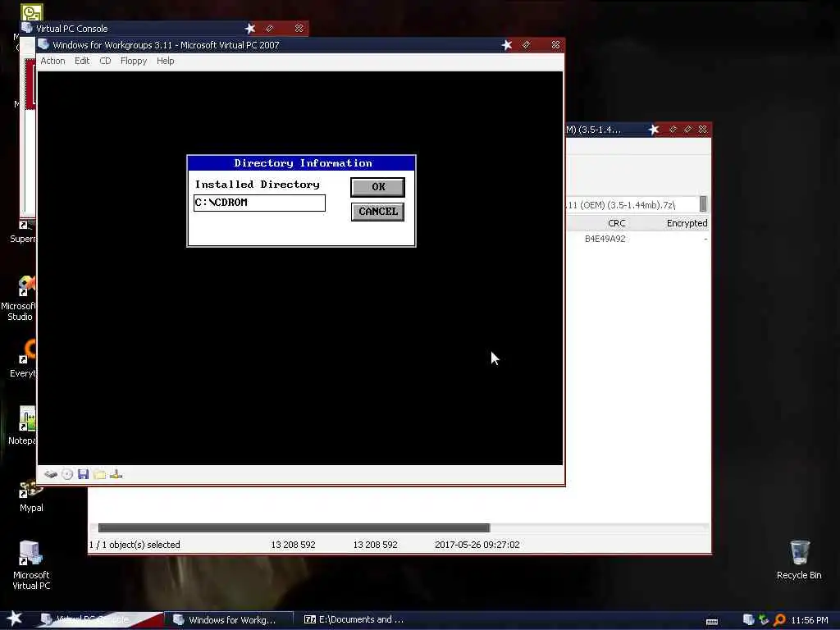This screenshot has height=630, width=840.
Task: Switch to E:\Documents and ... taskbar button
Action: [356, 619]
